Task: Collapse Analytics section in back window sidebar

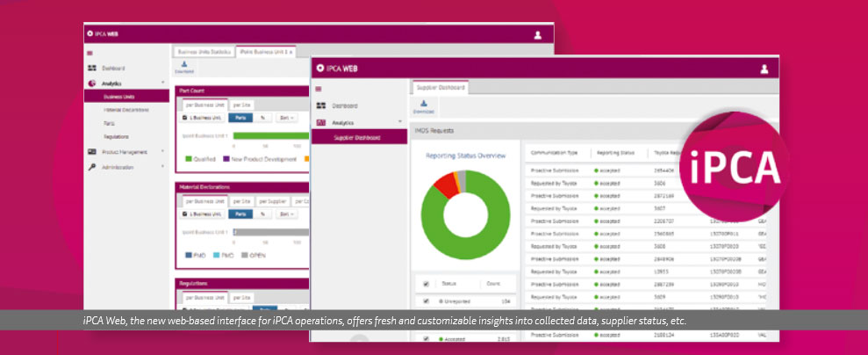Action: (x=162, y=83)
